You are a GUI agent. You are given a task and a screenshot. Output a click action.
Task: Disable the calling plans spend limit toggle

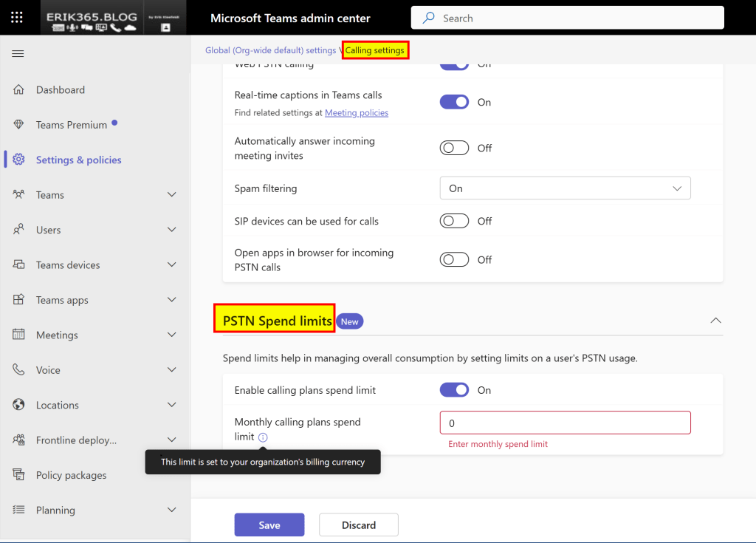point(454,390)
